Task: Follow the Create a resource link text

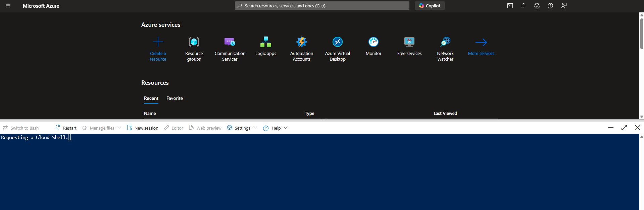Action: (158, 56)
